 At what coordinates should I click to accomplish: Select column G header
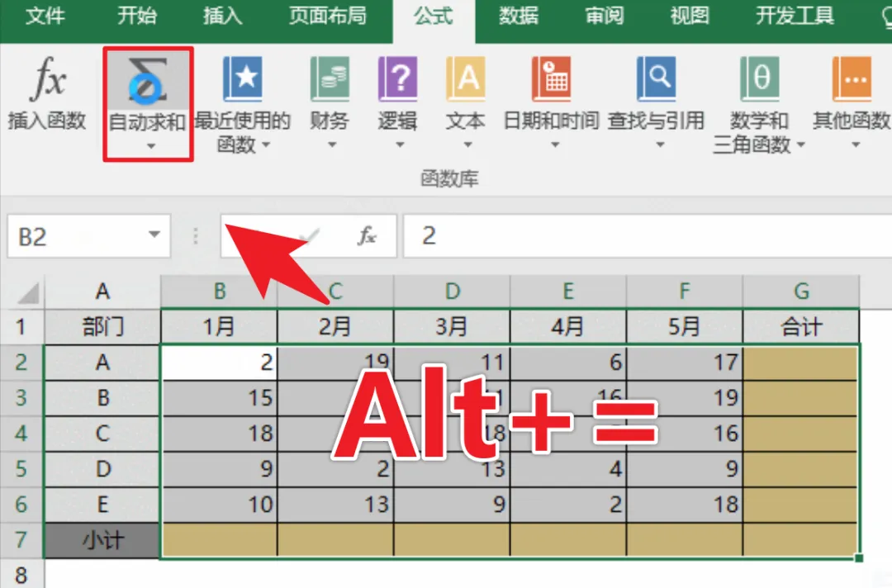pyautogui.click(x=801, y=292)
